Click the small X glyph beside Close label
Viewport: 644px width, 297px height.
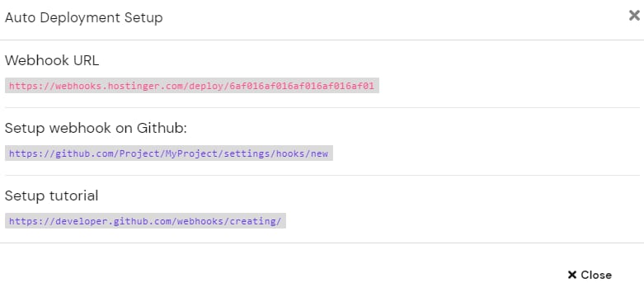(x=572, y=275)
